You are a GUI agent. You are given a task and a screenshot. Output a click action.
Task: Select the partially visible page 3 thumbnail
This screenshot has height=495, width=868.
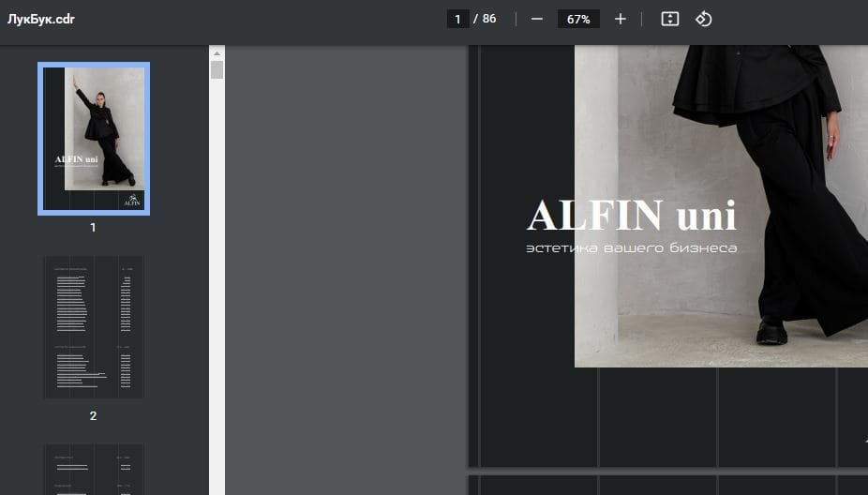point(94,470)
